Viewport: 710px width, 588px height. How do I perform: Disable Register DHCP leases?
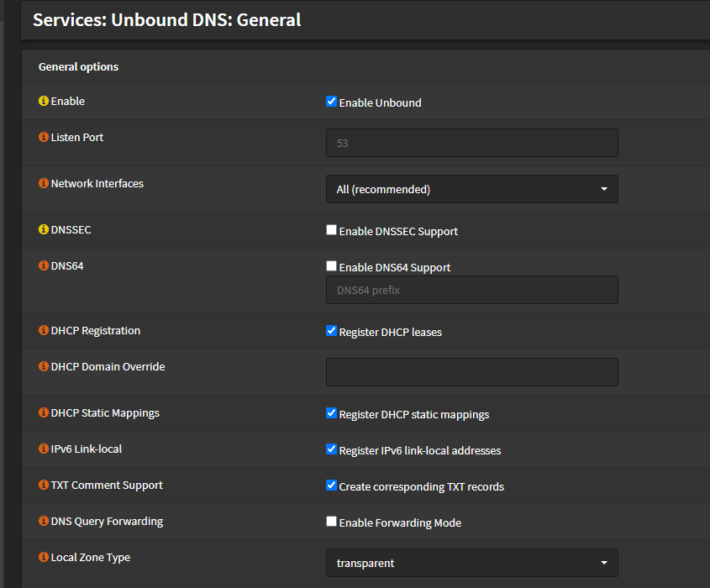click(x=331, y=331)
